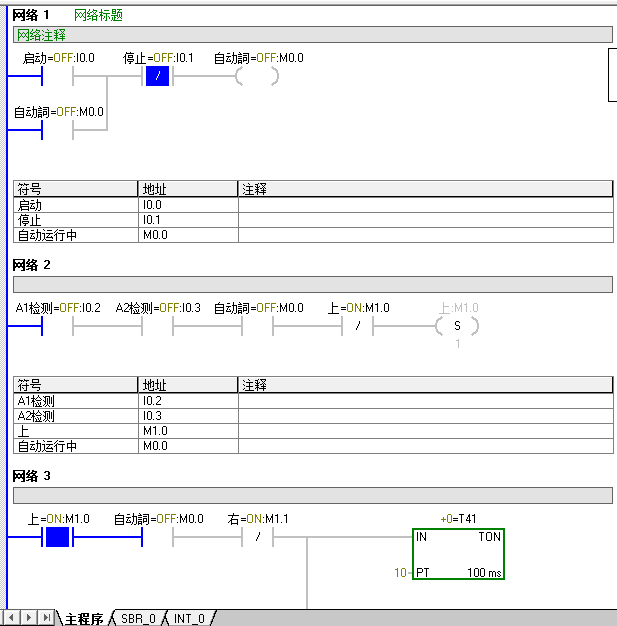Select the 停止 symbol cell in the table
Image resolution: width=617 pixels, height=626 pixels.
coord(75,220)
